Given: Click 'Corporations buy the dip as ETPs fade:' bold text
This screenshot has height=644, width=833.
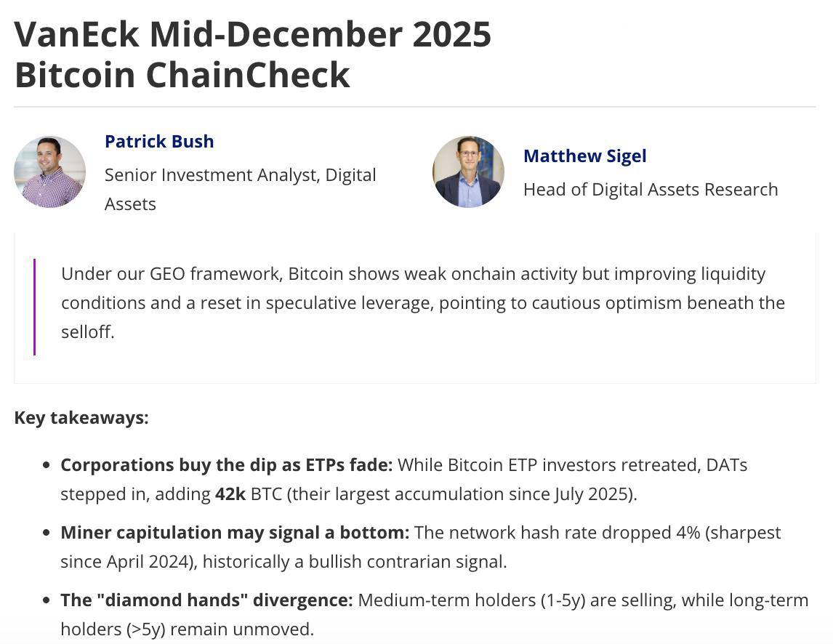Looking at the screenshot, I should [x=226, y=464].
